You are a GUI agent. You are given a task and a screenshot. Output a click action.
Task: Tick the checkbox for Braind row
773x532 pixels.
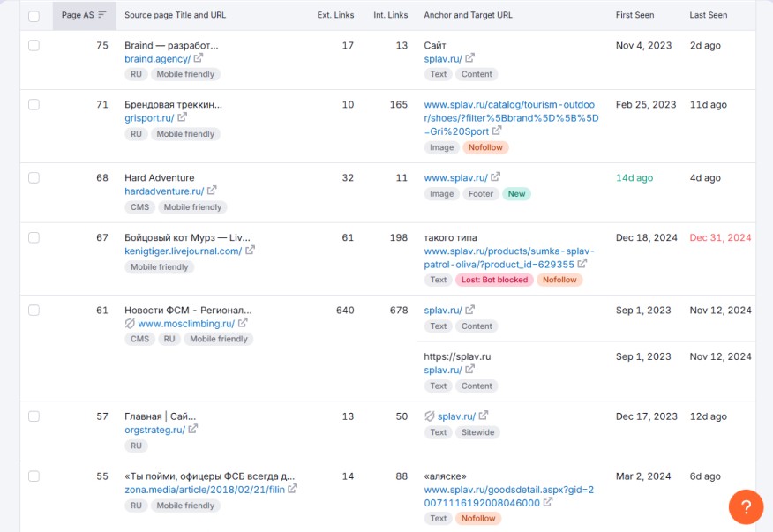tap(34, 45)
